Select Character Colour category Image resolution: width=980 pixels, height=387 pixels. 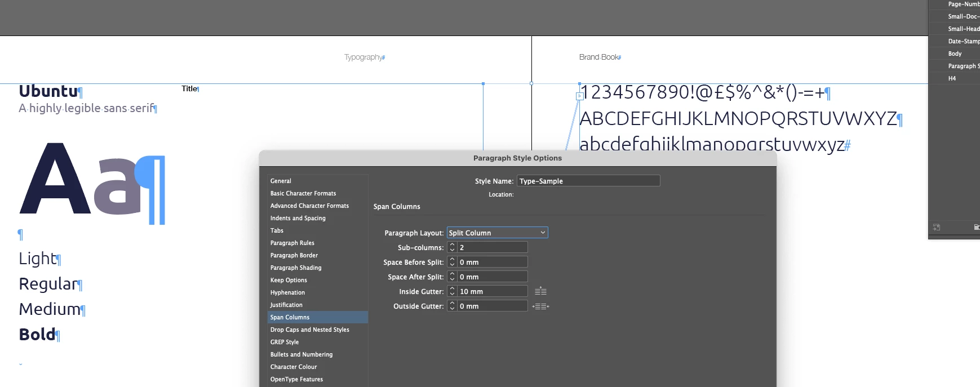pyautogui.click(x=317, y=367)
